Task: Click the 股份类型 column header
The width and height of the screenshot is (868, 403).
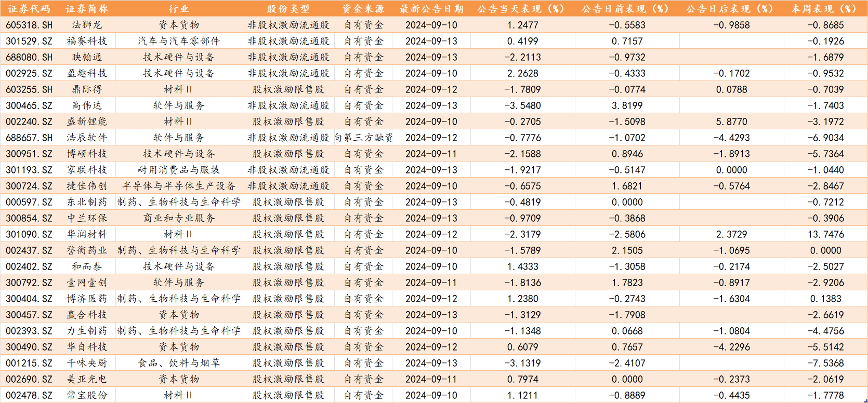Action: [x=288, y=9]
